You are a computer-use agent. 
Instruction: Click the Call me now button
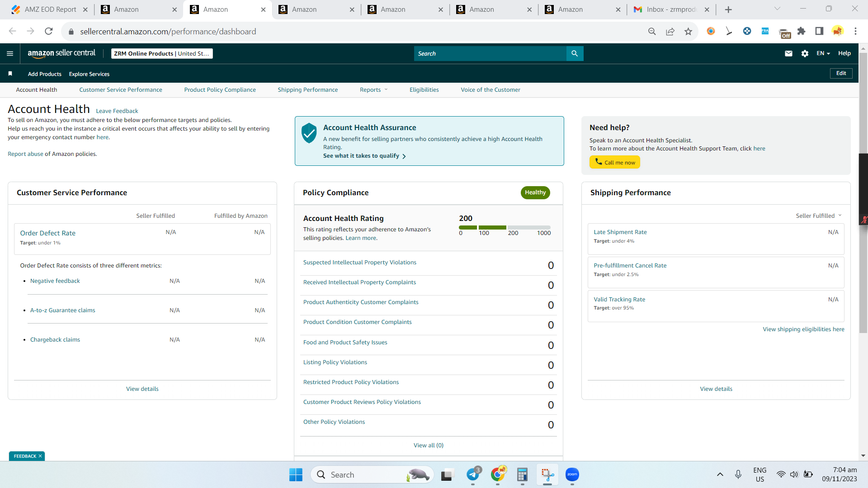pyautogui.click(x=615, y=162)
